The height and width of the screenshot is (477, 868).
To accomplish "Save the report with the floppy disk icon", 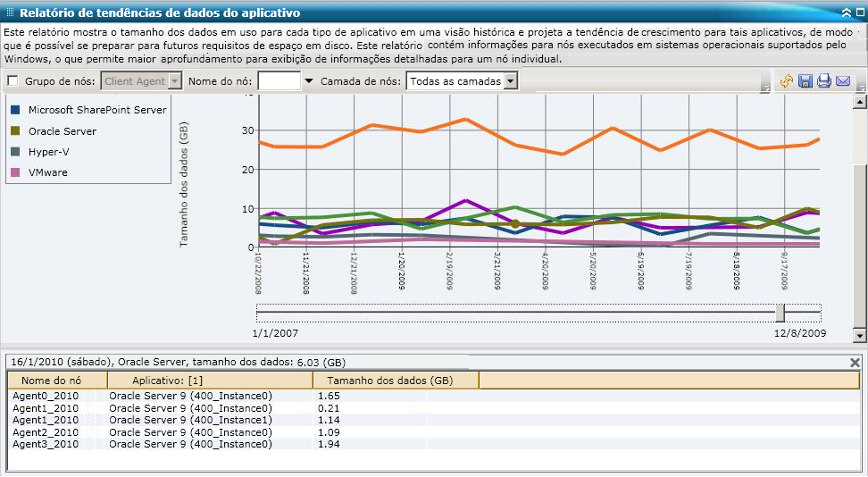I will tap(805, 81).
